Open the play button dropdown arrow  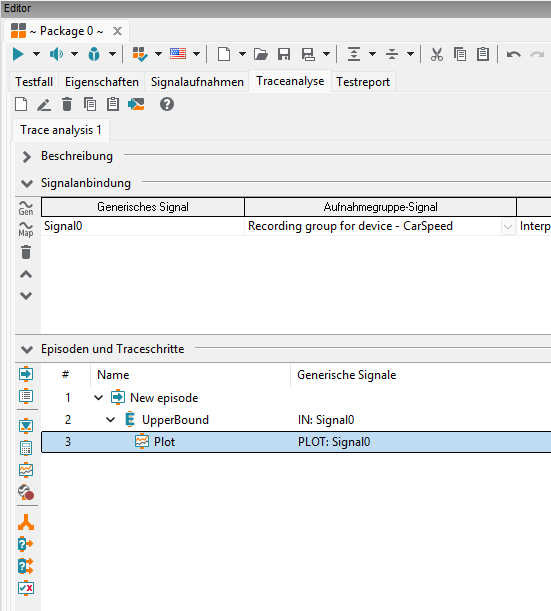coord(36,54)
